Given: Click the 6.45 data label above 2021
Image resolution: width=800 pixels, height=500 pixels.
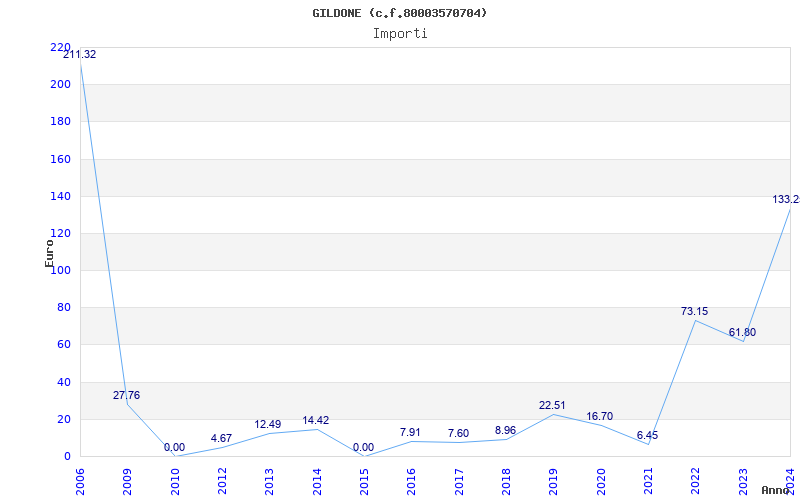Looking at the screenshot, I should tap(647, 436).
